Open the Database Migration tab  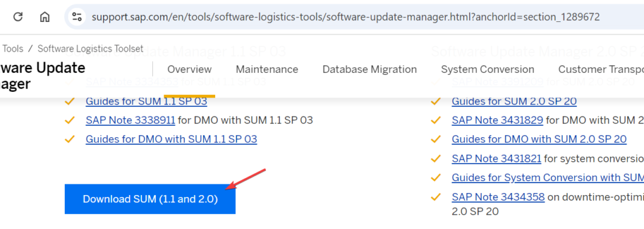coord(370,69)
